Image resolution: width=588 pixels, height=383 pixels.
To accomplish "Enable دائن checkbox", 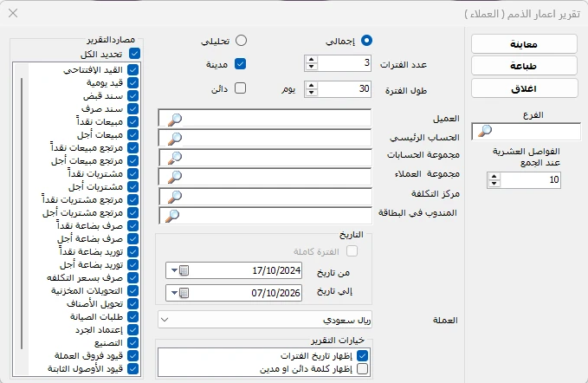I will pyautogui.click(x=241, y=88).
